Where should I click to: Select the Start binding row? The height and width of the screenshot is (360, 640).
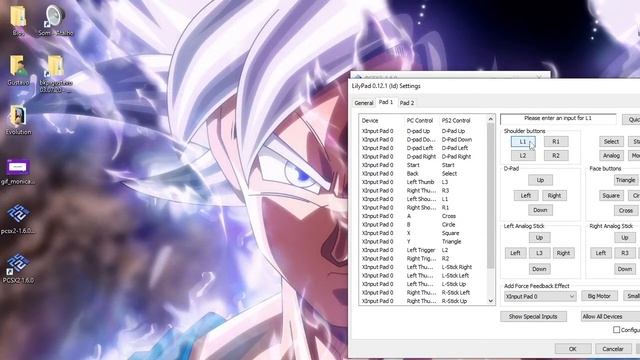[423, 165]
